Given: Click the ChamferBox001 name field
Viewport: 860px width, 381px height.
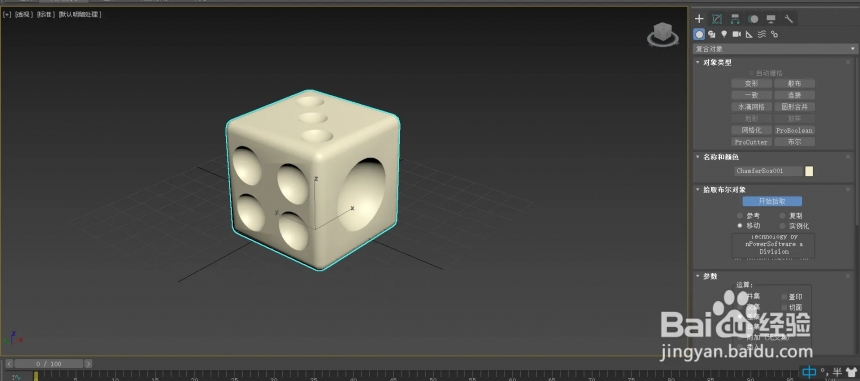Looking at the screenshot, I should [x=768, y=171].
